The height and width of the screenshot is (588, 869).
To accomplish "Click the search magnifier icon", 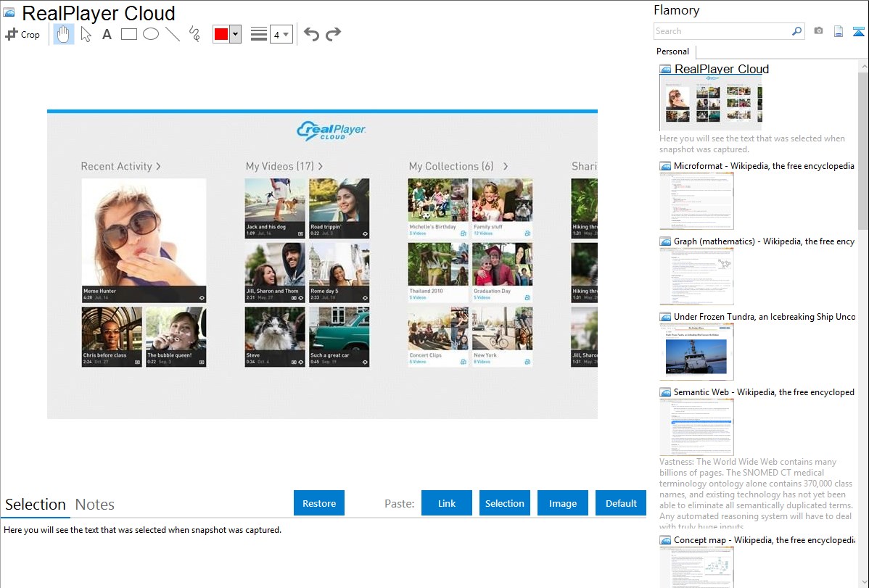I will pos(797,31).
